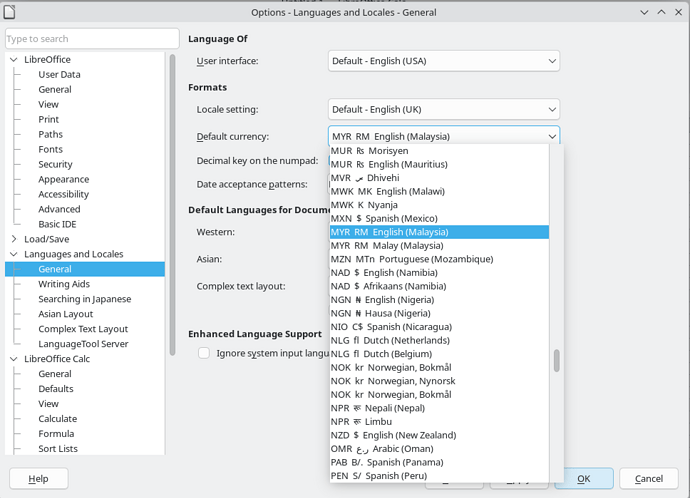690x498 pixels.
Task: Select highlighted MYR English (Malaysia) option
Action: 439,232
